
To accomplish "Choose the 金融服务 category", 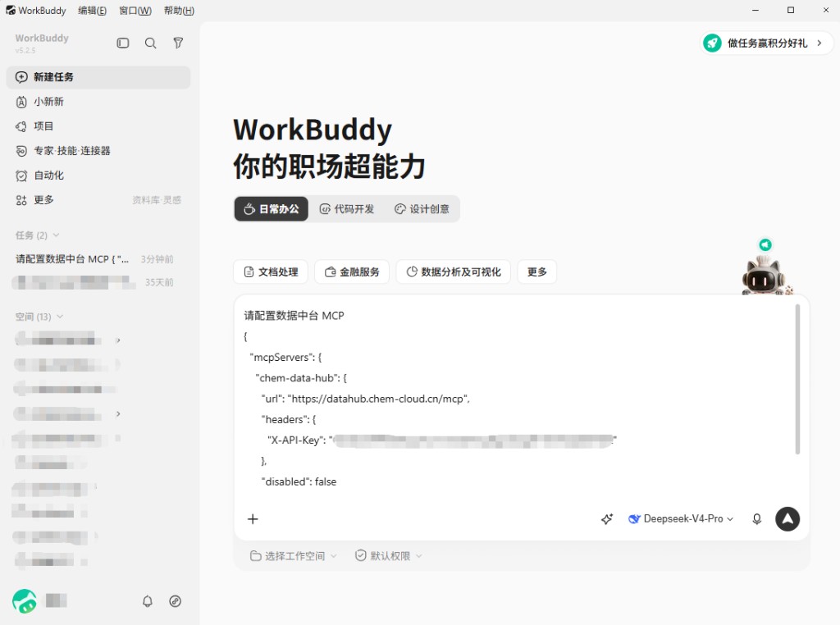I will pyautogui.click(x=352, y=272).
